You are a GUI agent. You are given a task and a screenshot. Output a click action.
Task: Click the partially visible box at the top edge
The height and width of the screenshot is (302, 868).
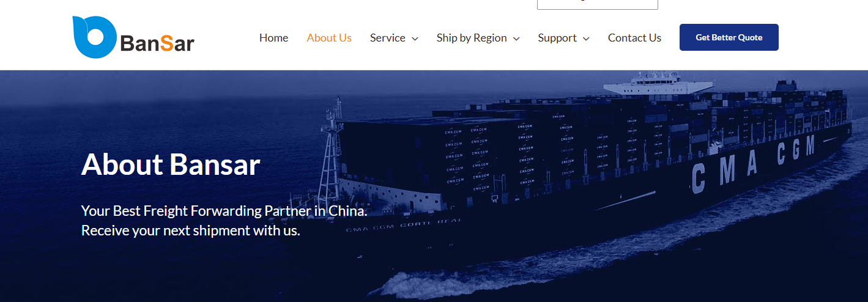[598, 4]
